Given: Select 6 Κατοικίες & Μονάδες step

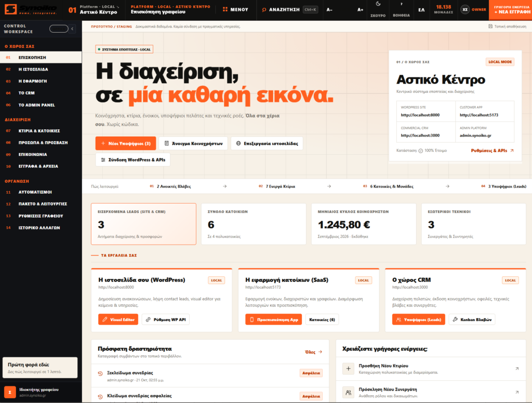Looking at the screenshot, I should (388, 186).
